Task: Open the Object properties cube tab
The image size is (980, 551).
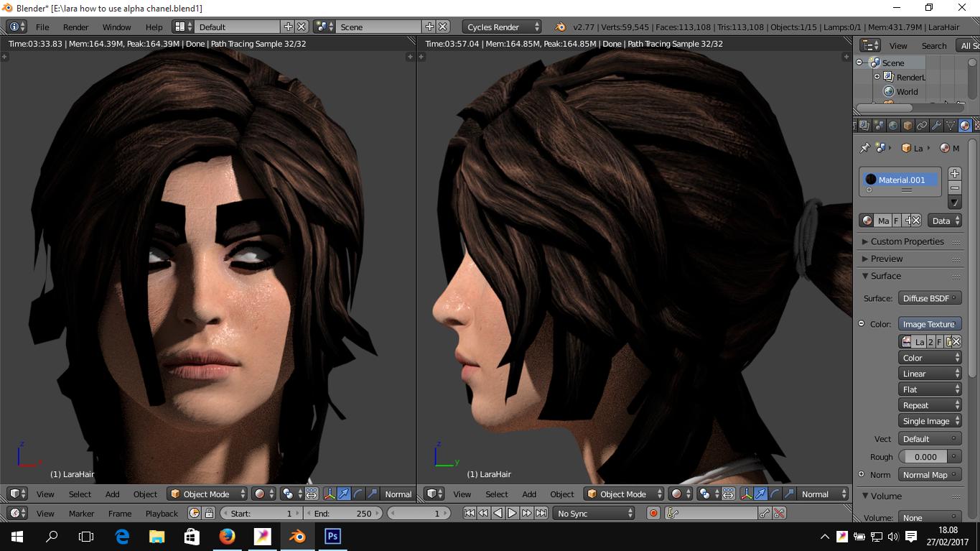Action: coord(907,126)
